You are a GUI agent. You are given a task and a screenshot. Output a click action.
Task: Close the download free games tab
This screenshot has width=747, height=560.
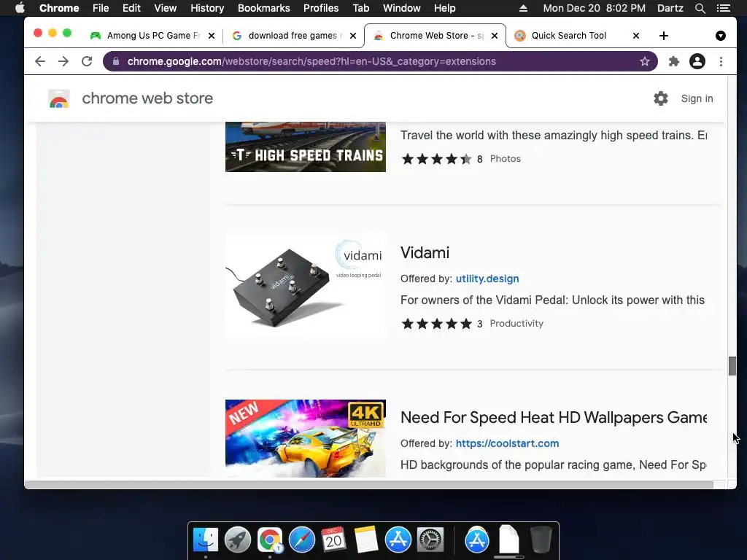pyautogui.click(x=353, y=36)
